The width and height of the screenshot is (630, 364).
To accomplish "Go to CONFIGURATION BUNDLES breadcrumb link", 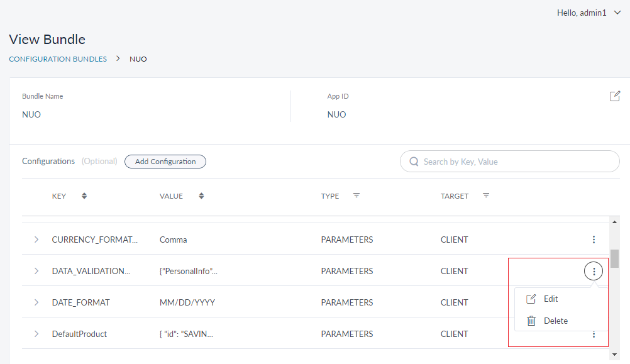I will [x=58, y=59].
